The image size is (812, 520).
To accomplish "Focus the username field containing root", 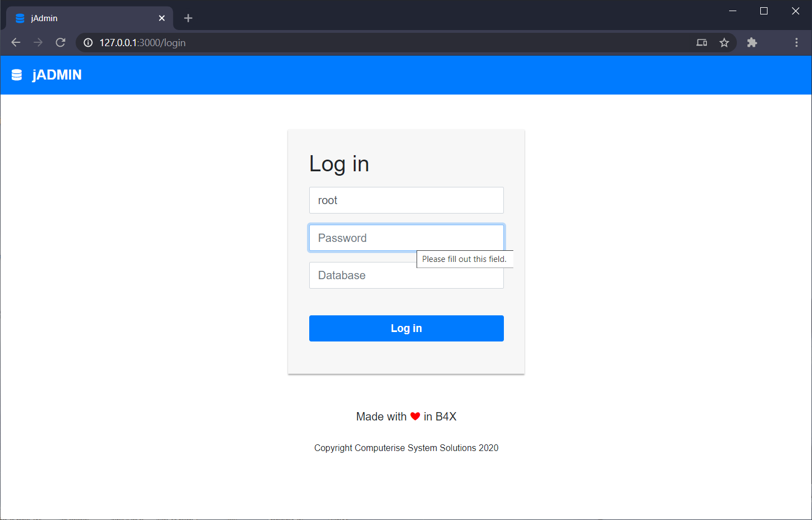I will pyautogui.click(x=407, y=200).
